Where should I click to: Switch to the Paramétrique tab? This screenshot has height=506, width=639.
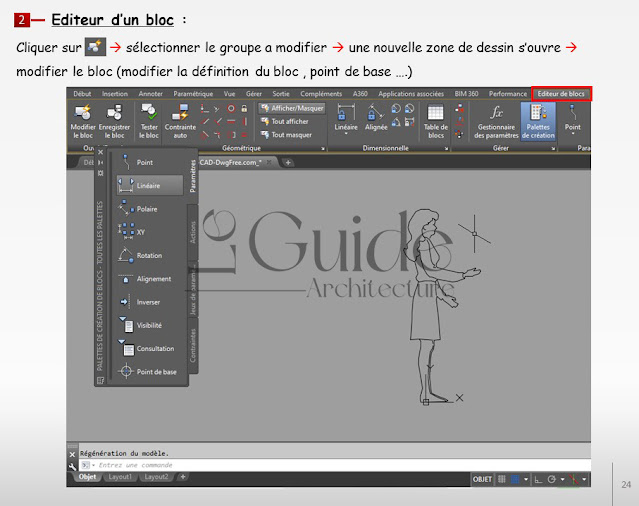pyautogui.click(x=193, y=94)
